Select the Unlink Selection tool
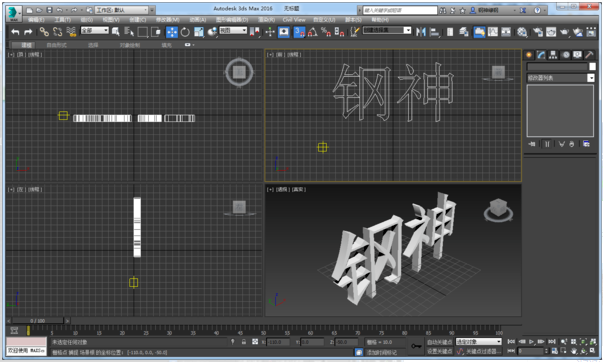Screen dimensions: 603x362 58,32
